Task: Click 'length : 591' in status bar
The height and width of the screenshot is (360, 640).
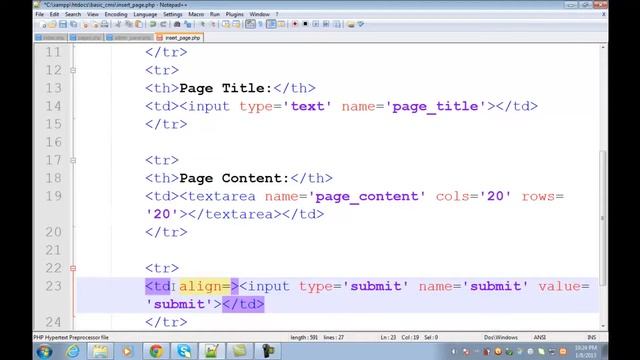Action: 304,338
